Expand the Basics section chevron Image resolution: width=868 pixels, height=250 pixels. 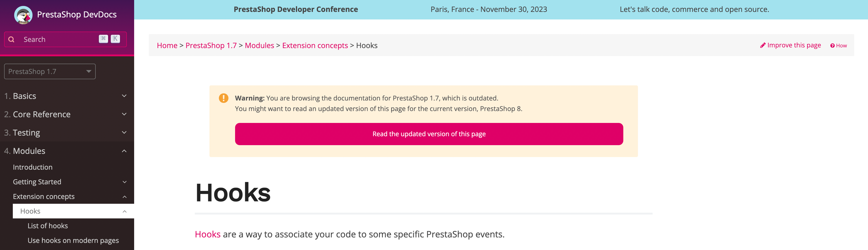point(124,96)
